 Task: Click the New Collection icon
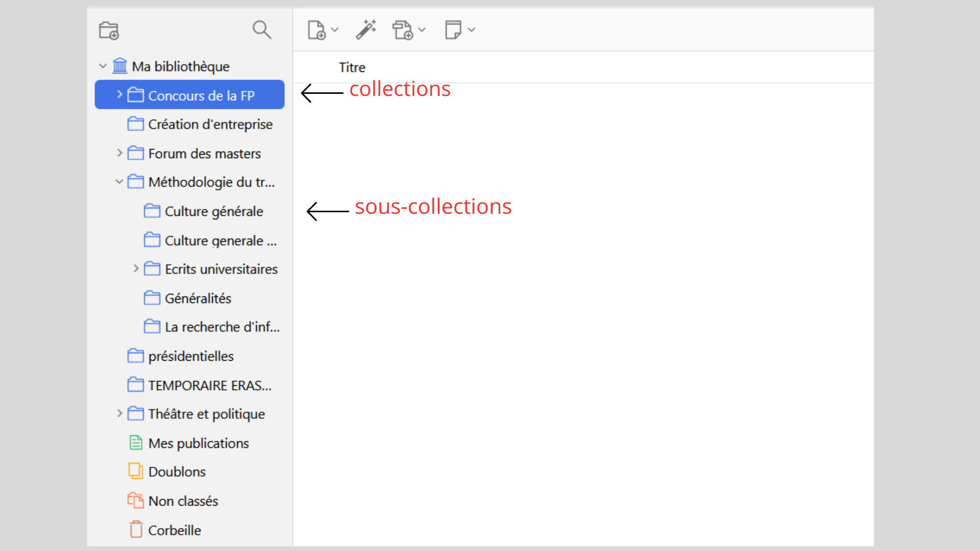click(109, 30)
